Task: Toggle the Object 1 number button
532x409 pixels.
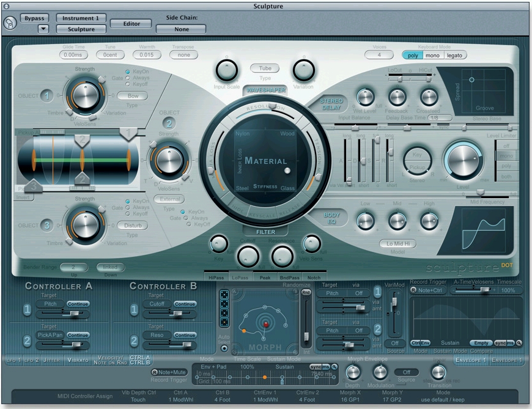Action: (x=46, y=96)
